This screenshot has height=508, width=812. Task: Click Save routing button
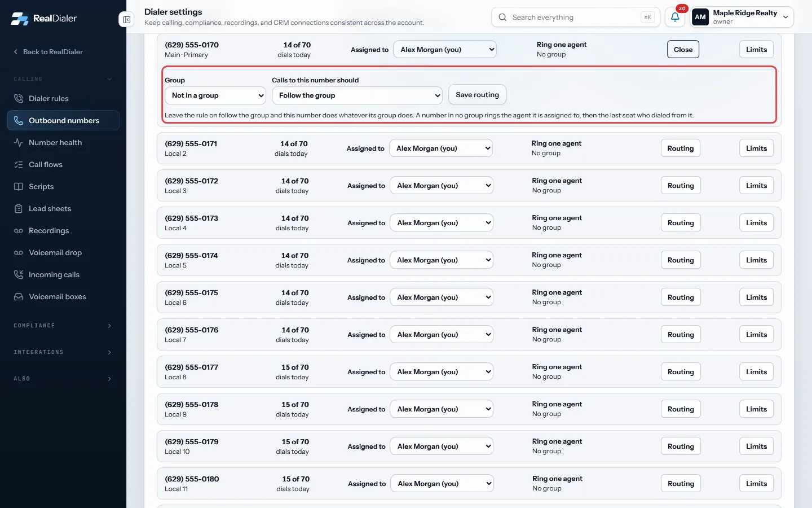click(477, 95)
